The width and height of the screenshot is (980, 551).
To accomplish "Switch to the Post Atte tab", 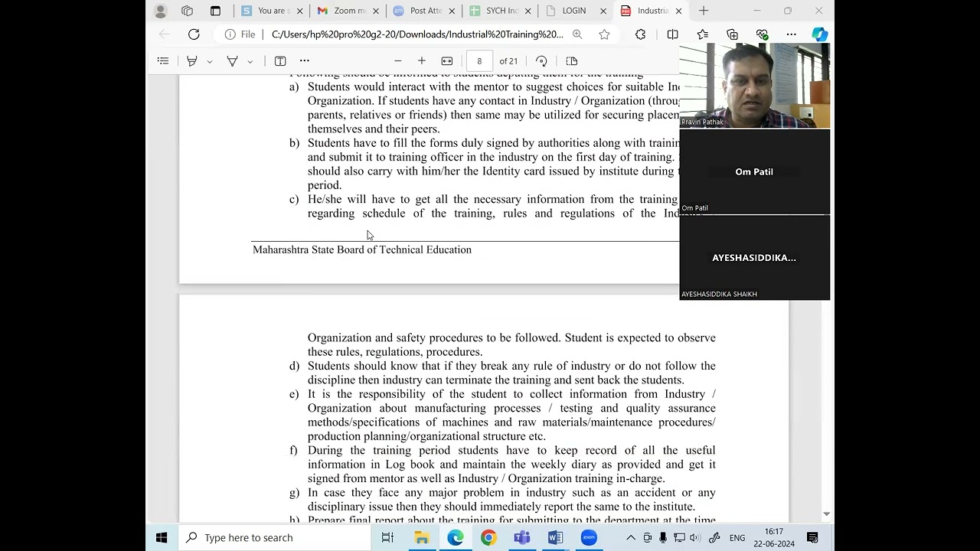I will pos(423,11).
